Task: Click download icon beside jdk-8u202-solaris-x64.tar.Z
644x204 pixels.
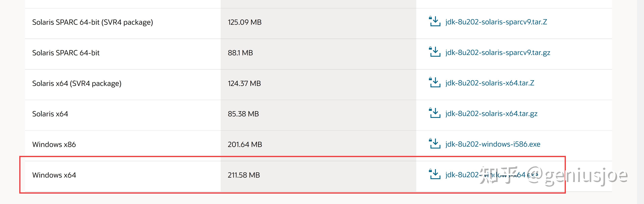Action: point(435,83)
